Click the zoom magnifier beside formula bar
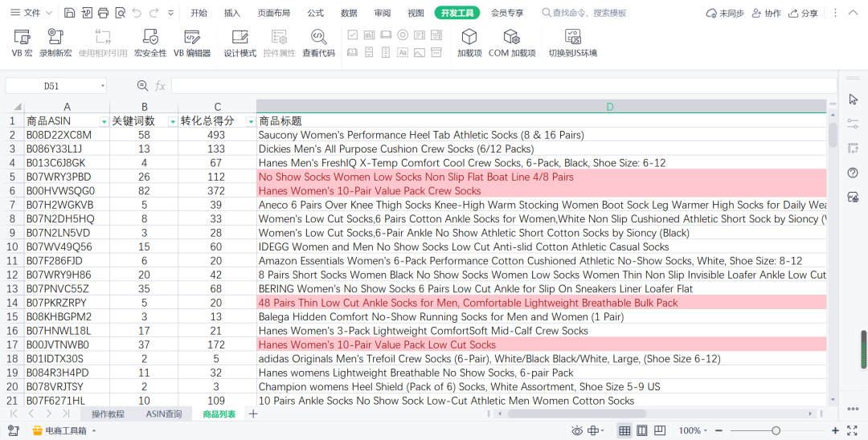This screenshot has width=868, height=440. coord(142,86)
